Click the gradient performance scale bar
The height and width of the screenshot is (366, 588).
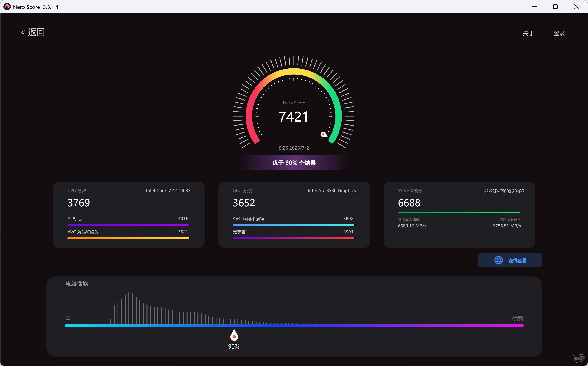[x=294, y=326]
